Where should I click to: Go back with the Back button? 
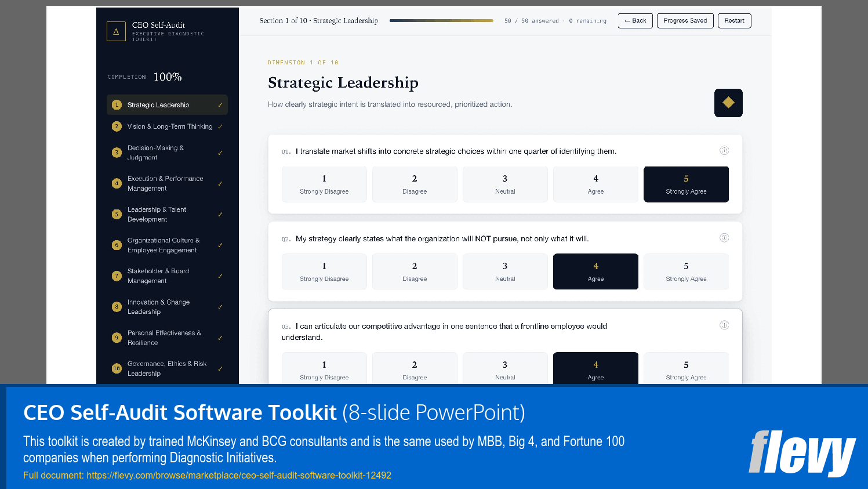635,21
